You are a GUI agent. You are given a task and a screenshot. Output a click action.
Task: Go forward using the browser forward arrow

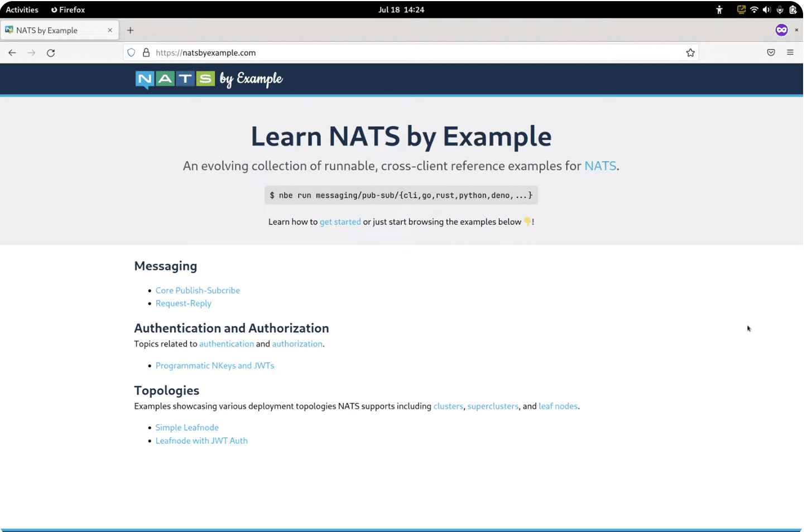click(x=31, y=52)
